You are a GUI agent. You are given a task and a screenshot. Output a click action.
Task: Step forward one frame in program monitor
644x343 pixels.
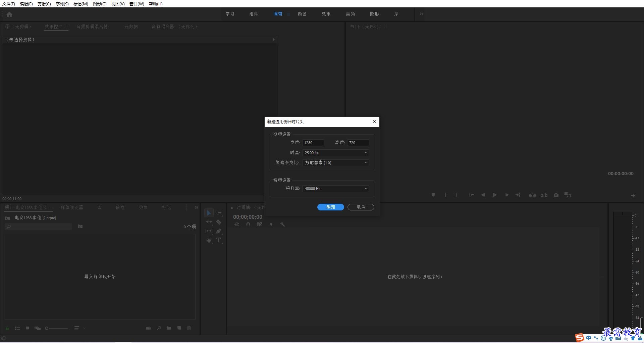point(506,195)
